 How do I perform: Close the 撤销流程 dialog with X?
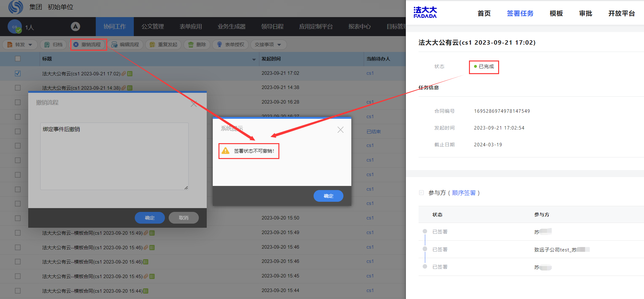pos(194,104)
